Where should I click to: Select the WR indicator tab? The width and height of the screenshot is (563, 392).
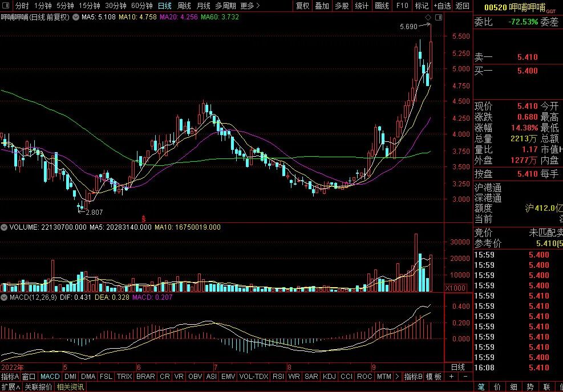click(x=294, y=377)
